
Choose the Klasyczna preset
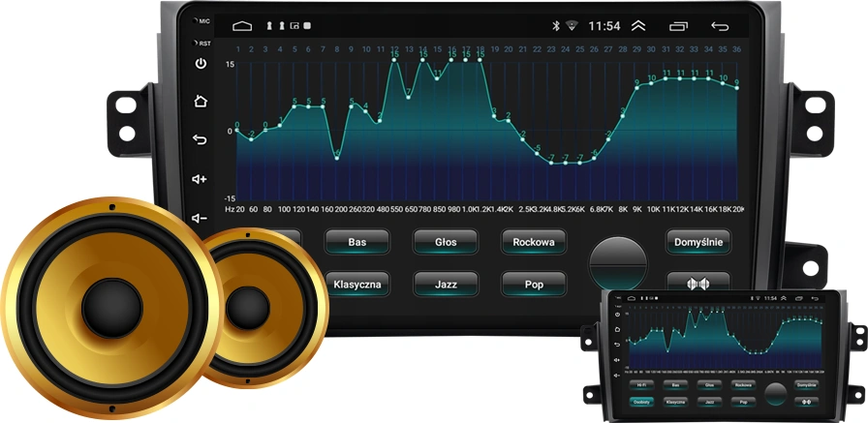357,285
